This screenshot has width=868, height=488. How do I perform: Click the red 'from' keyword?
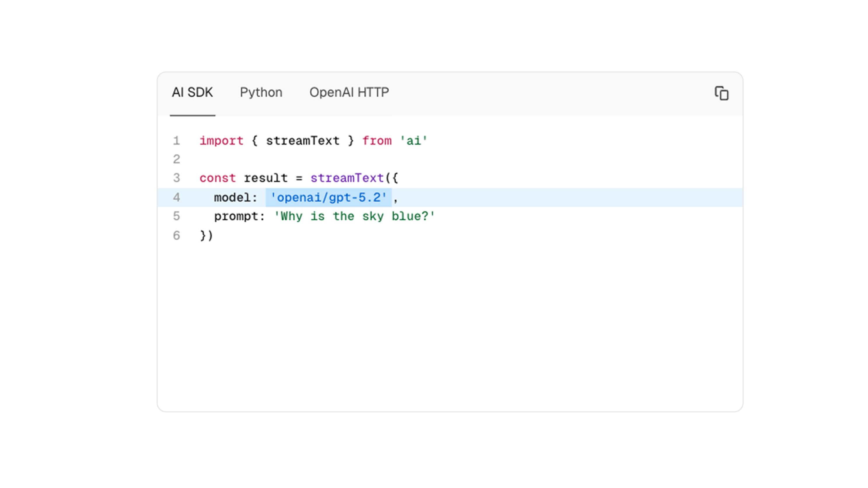point(377,141)
